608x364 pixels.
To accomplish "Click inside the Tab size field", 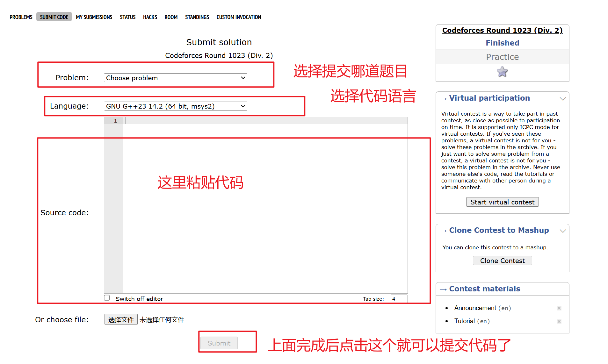I will pyautogui.click(x=399, y=299).
